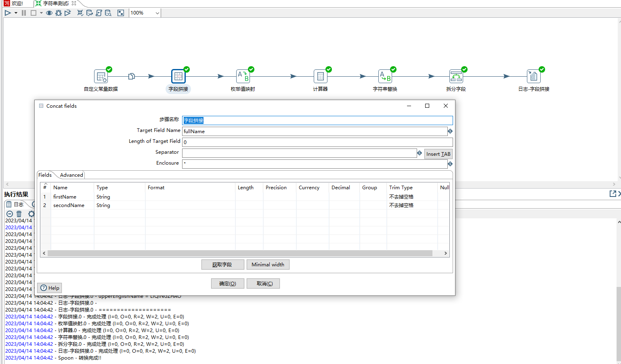This screenshot has width=621, height=364.
Task: Clear the log with the trash icon
Action: [19, 214]
